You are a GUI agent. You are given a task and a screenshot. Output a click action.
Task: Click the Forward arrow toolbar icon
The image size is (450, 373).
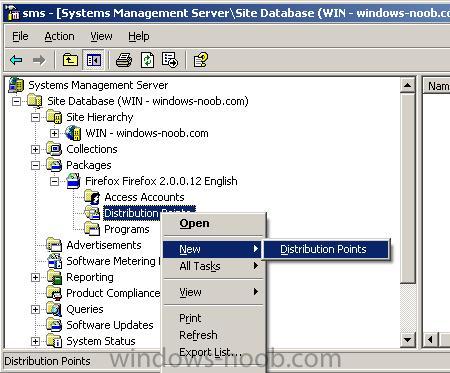pos(39,60)
